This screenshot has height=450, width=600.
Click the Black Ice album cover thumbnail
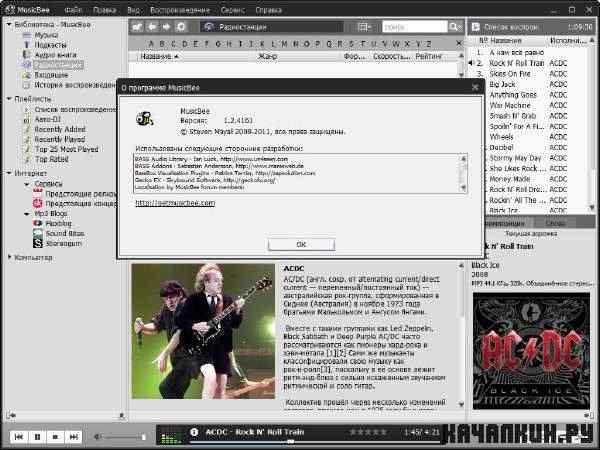[531, 351]
